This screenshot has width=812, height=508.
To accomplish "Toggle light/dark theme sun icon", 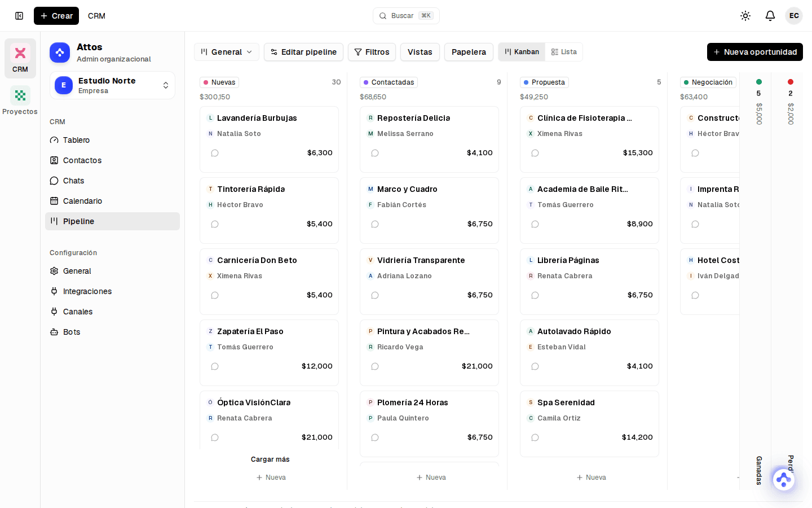I will click(745, 16).
